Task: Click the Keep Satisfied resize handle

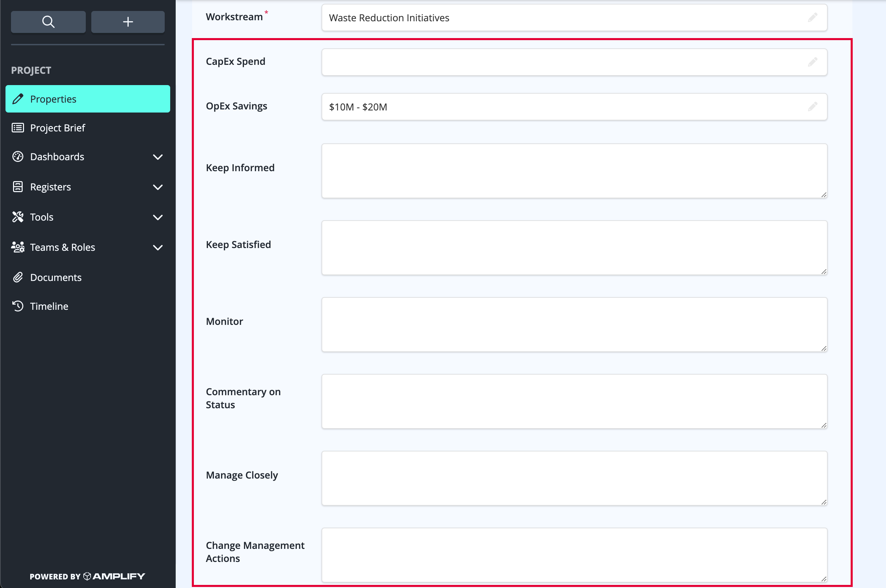Action: pos(824,271)
